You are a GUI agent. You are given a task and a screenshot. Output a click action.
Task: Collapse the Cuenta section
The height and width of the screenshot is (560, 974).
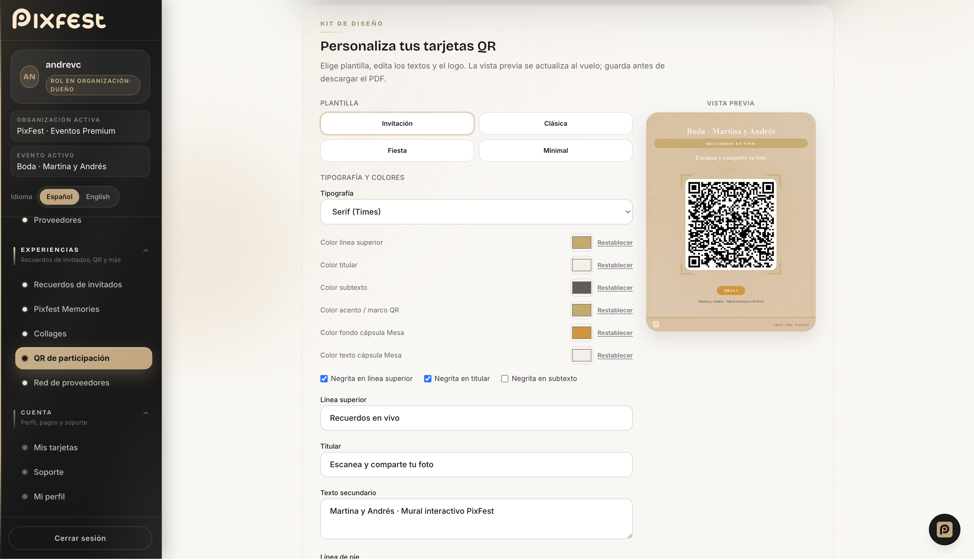pyautogui.click(x=146, y=413)
